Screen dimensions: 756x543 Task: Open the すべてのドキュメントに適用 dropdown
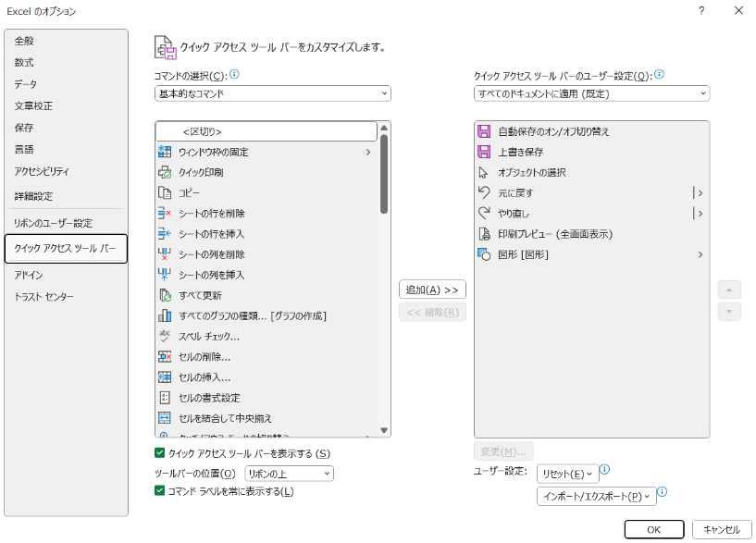pyautogui.click(x=592, y=93)
